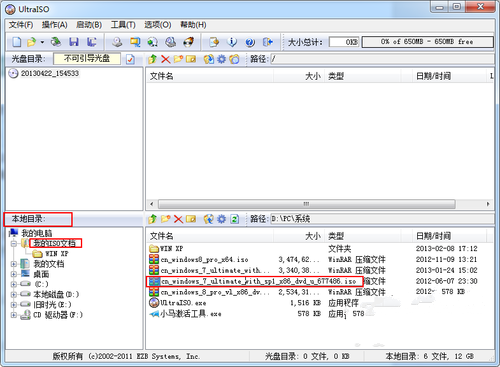Click the Open folder toolbar icon

point(32,42)
